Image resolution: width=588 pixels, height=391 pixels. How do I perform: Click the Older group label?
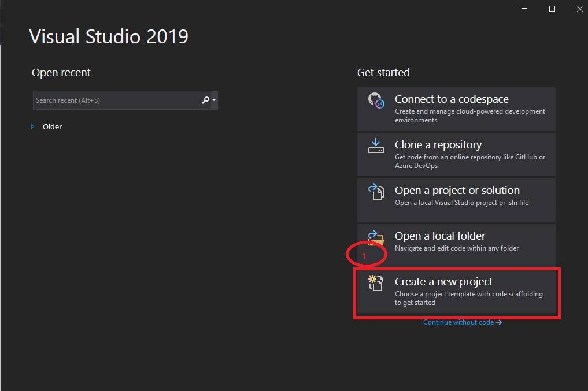52,126
